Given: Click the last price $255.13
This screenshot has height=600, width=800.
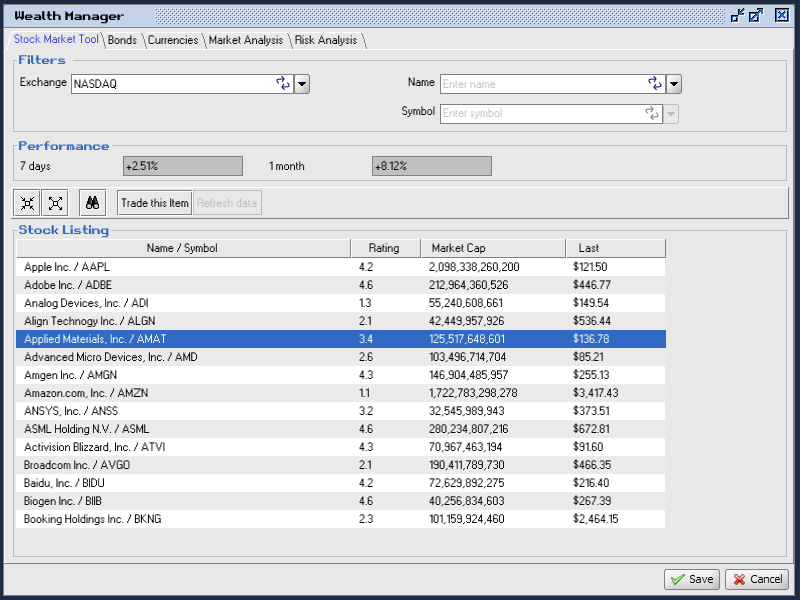Looking at the screenshot, I should tap(591, 375).
